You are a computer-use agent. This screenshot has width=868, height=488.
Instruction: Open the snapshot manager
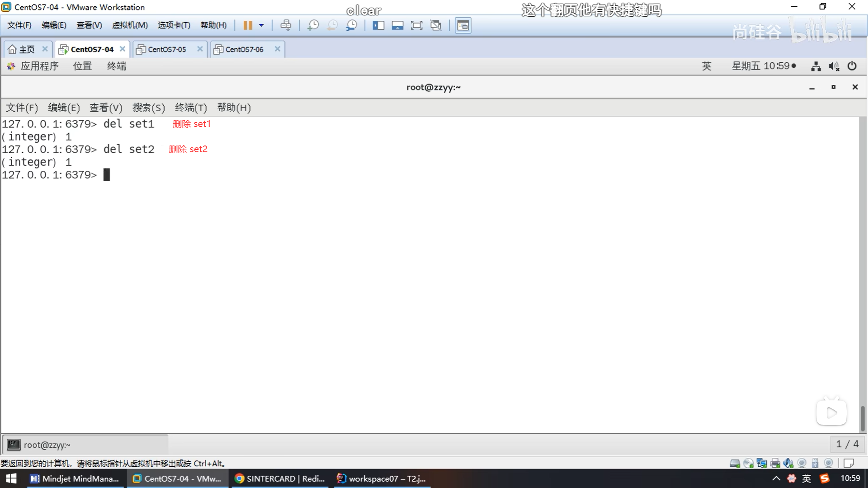coord(351,25)
